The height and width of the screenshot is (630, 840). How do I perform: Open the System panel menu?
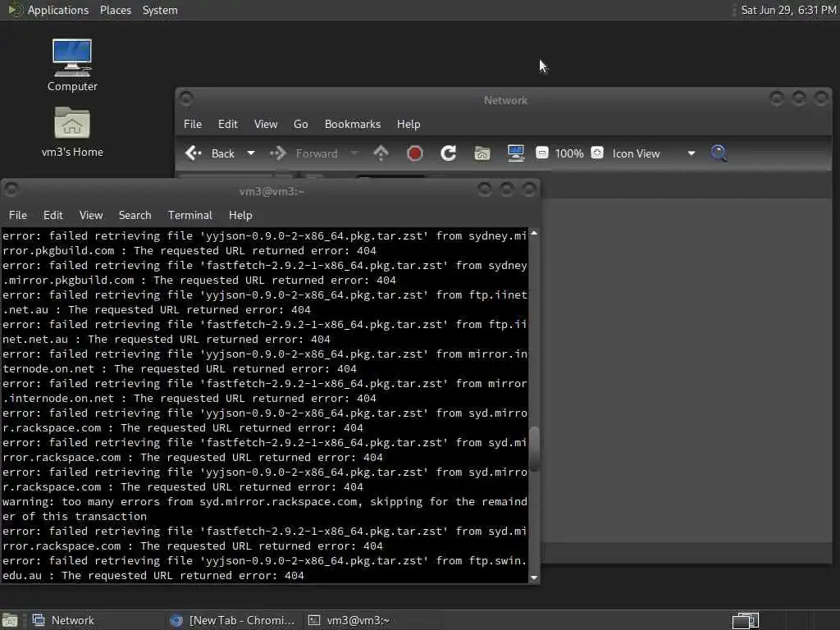[160, 10]
